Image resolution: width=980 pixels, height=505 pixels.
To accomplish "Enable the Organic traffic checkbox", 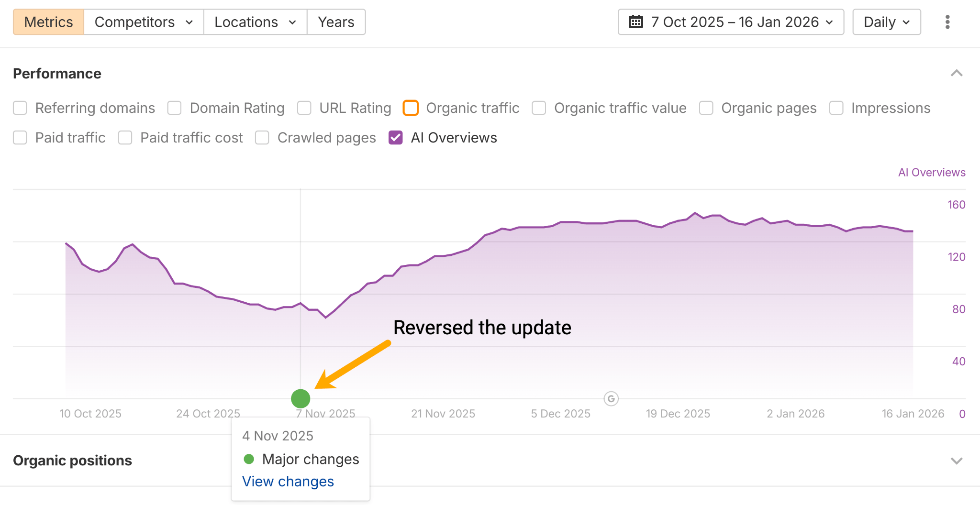I will point(411,108).
